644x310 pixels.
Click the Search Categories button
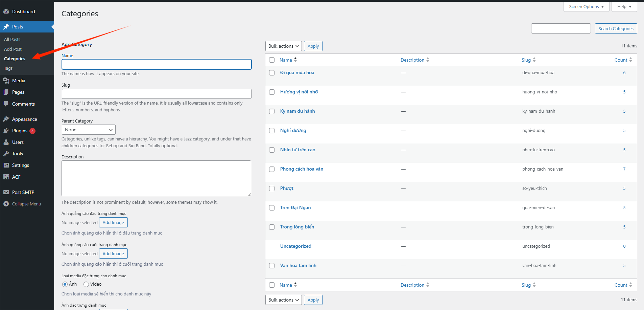pos(616,29)
